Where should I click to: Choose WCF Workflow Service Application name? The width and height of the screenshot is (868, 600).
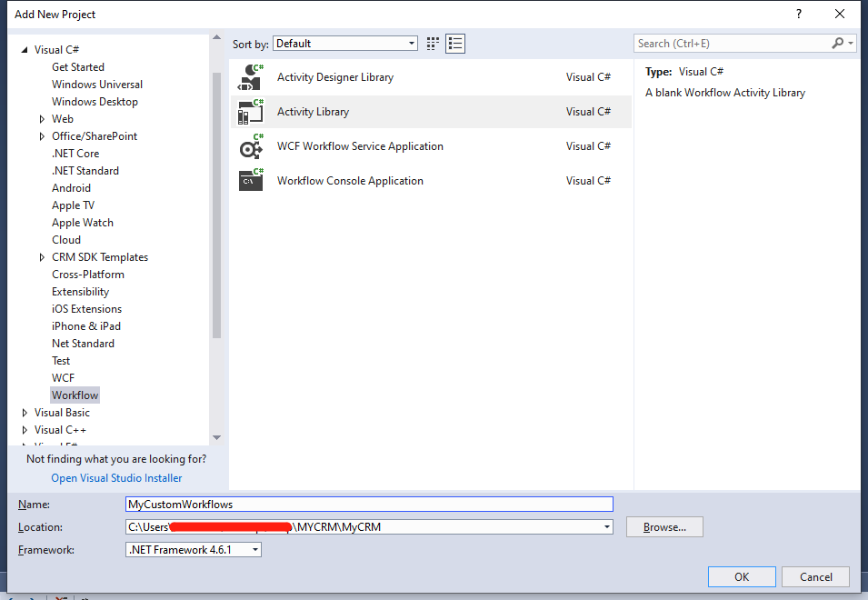point(360,146)
